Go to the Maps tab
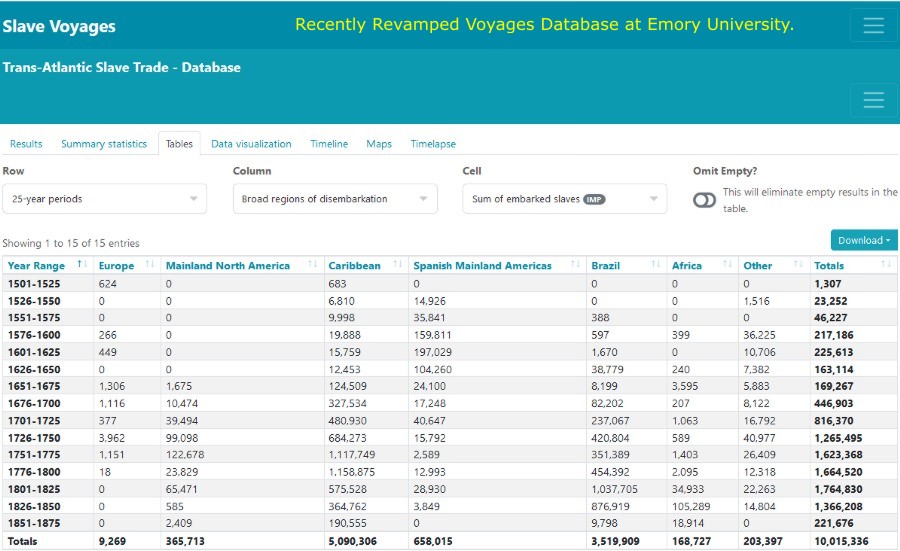The height and width of the screenshot is (551, 900). click(379, 144)
